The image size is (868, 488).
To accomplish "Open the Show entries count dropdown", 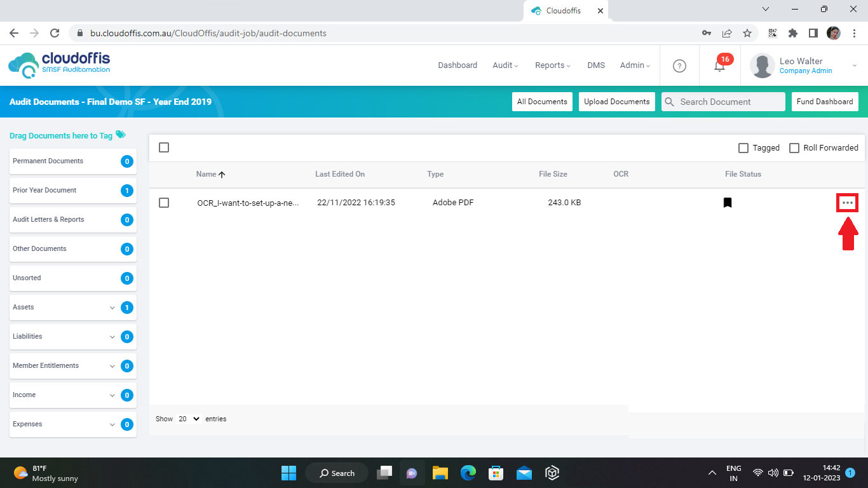I will (189, 419).
